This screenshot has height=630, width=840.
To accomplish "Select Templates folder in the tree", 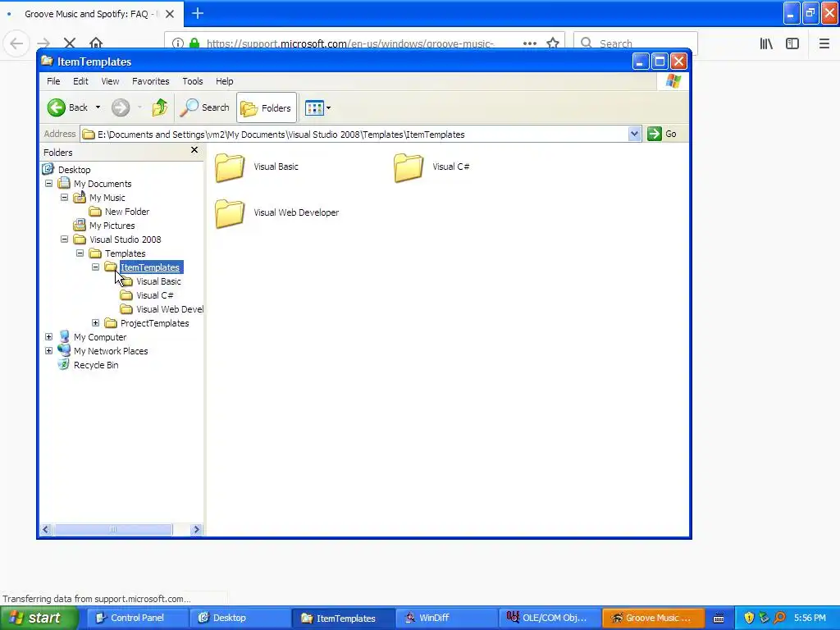I will 125,253.
